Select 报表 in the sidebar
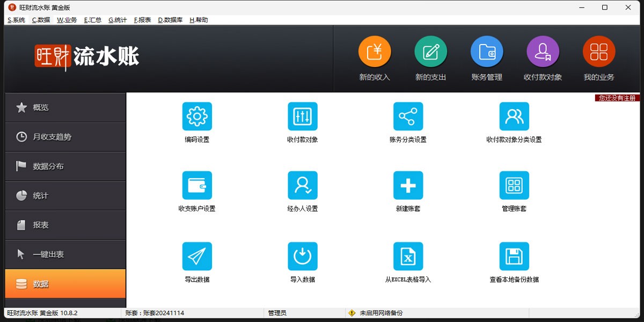644x322 pixels. tap(65, 225)
